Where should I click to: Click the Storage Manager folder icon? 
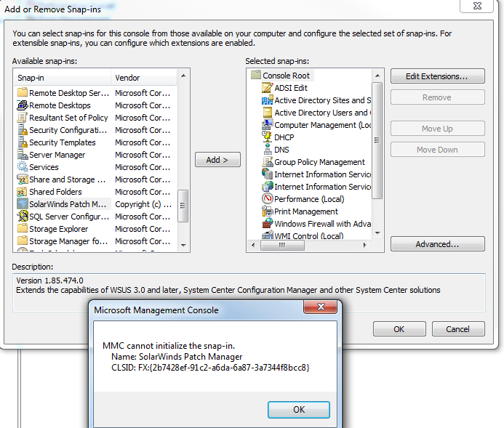coord(23,241)
